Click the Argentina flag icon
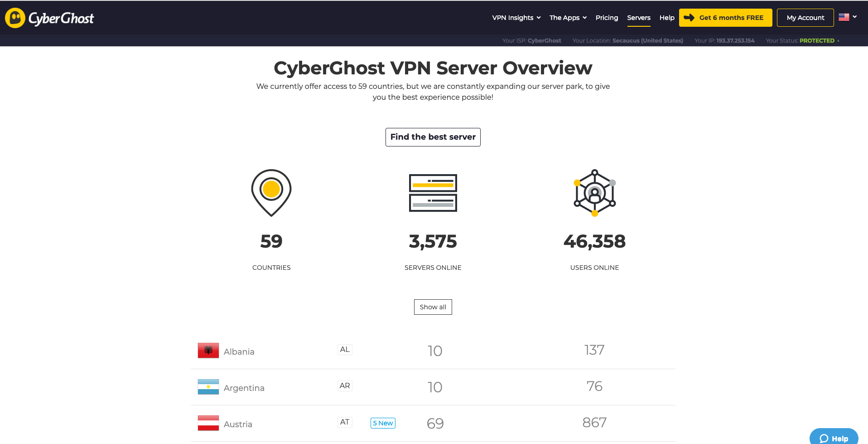Viewport: 868px width, 444px height. pyautogui.click(x=208, y=387)
